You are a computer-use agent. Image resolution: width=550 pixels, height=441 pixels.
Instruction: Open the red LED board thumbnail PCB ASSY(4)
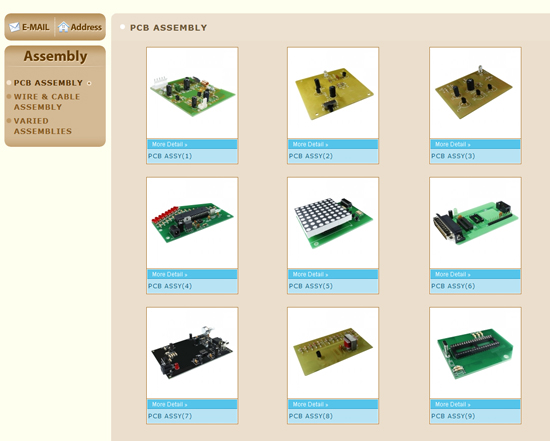(192, 223)
